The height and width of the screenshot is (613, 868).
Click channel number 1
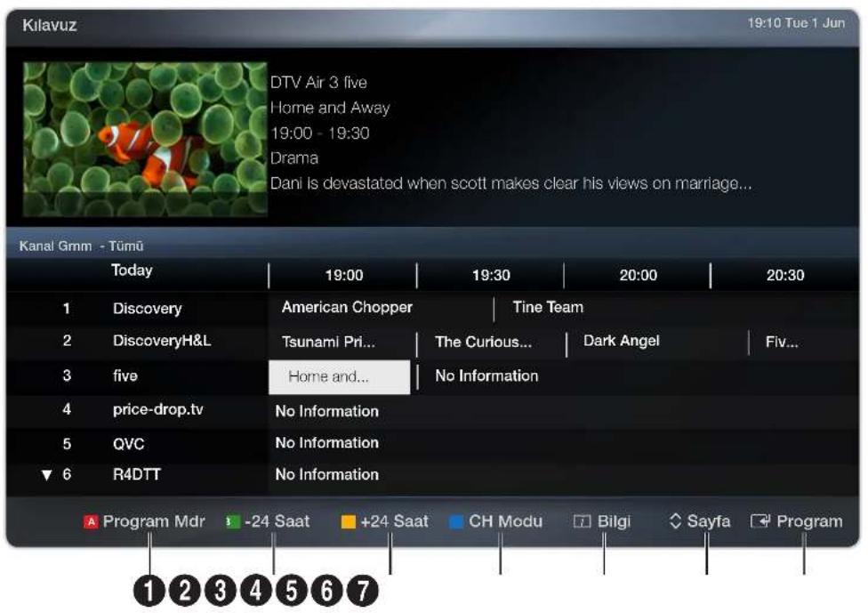tap(67, 309)
